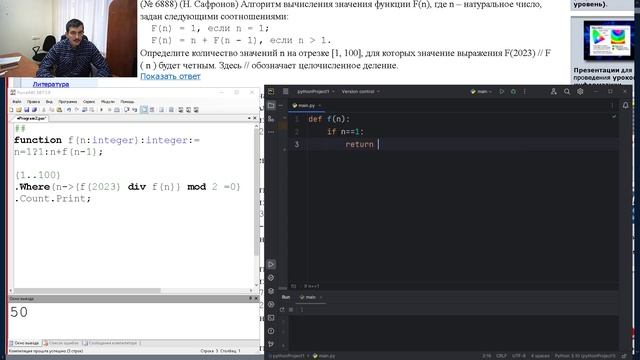Open PyCharm settings gear
This screenshot has width=640, height=360.
pyautogui.click(x=580, y=91)
